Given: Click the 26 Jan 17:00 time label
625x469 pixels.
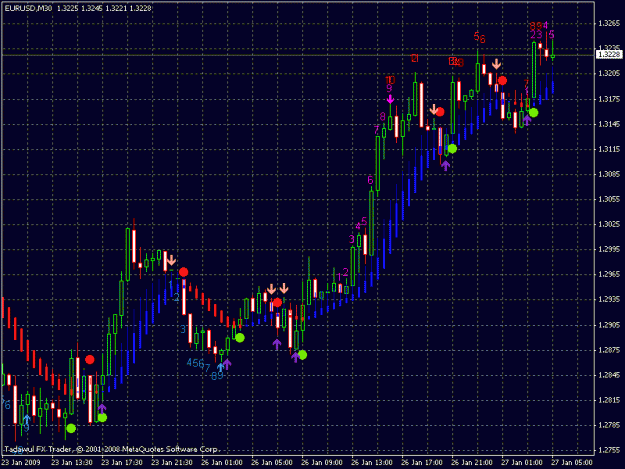Looking at the screenshot, I should point(422,462).
